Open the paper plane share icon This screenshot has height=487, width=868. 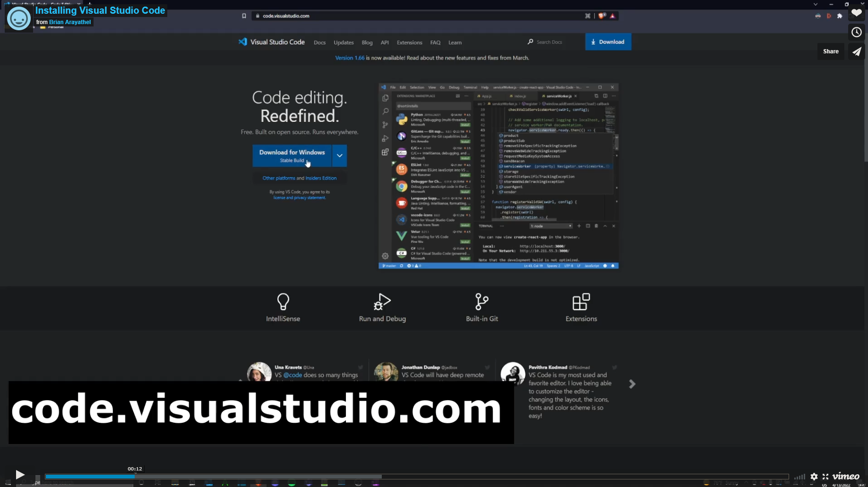pyautogui.click(x=857, y=51)
